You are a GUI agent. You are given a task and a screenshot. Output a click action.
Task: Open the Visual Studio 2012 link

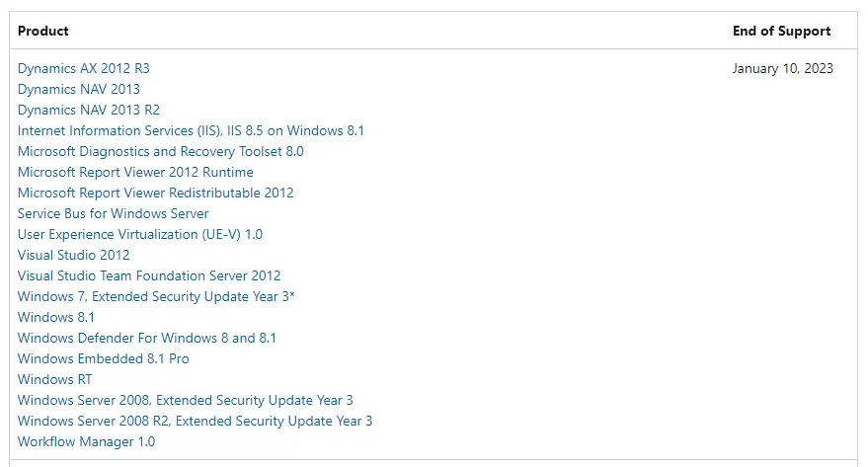point(74,255)
